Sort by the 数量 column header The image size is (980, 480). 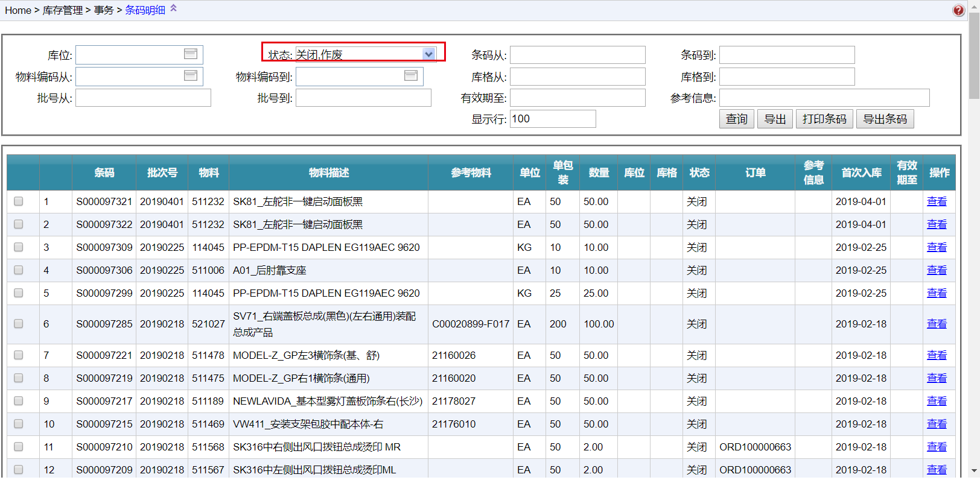click(x=599, y=173)
